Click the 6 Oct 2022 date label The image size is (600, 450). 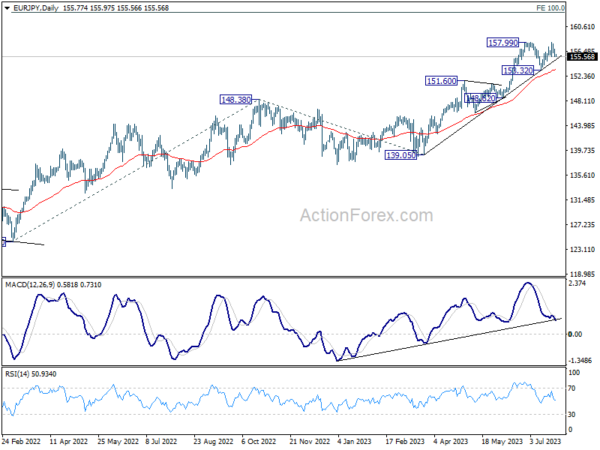pos(259,441)
